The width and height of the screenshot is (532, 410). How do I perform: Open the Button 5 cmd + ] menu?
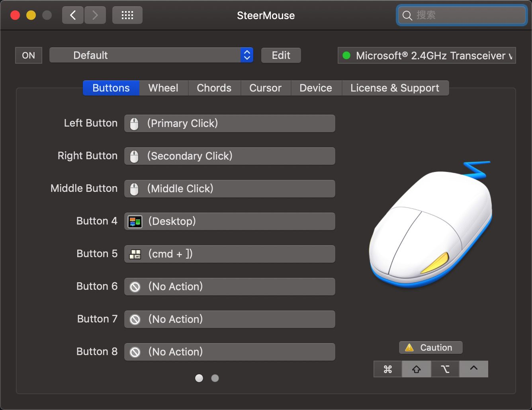click(x=230, y=254)
